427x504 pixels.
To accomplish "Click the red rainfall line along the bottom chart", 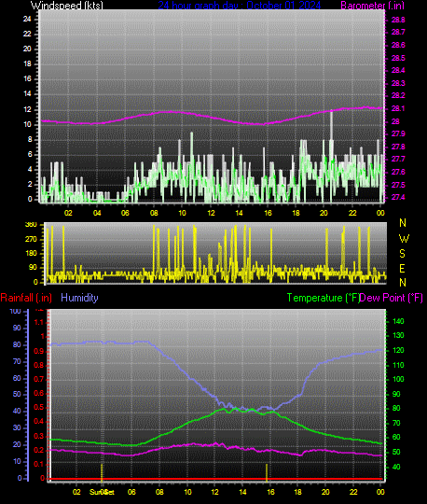I will click(x=216, y=479).
